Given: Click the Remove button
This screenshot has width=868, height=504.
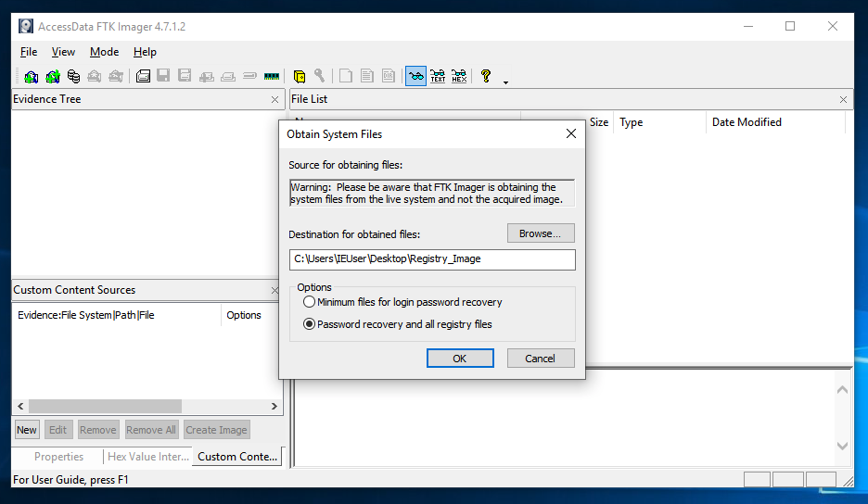Looking at the screenshot, I should [98, 430].
